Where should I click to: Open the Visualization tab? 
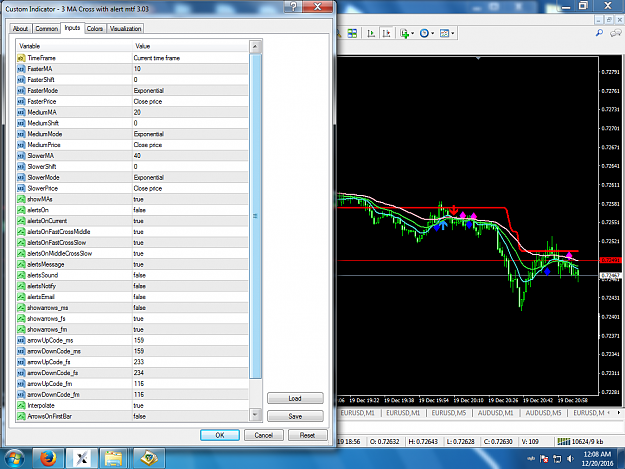(125, 29)
